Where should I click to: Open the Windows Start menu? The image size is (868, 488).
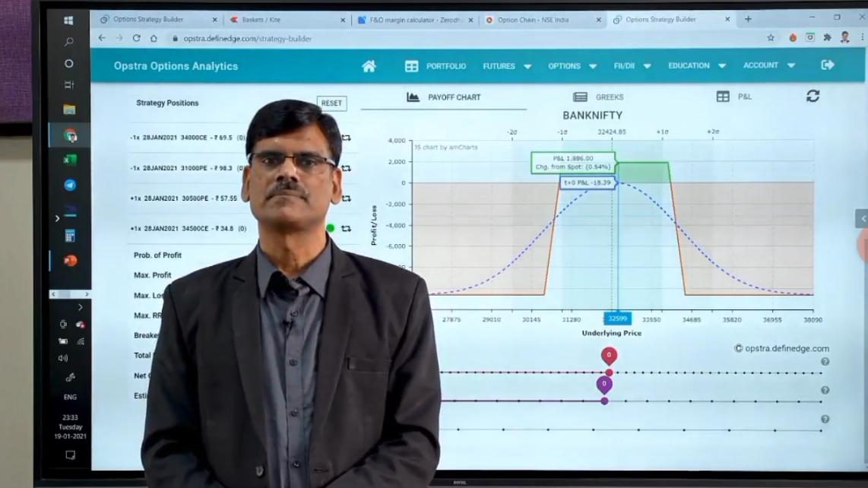[x=68, y=21]
